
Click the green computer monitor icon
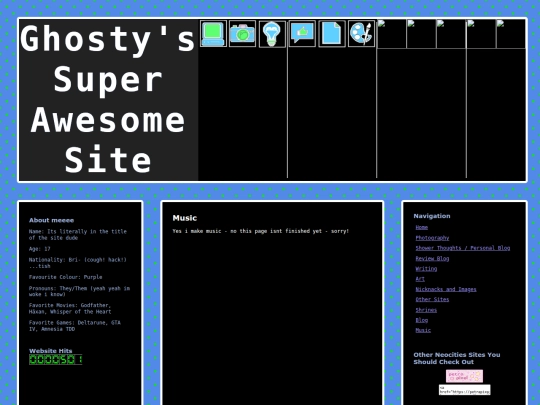213,34
